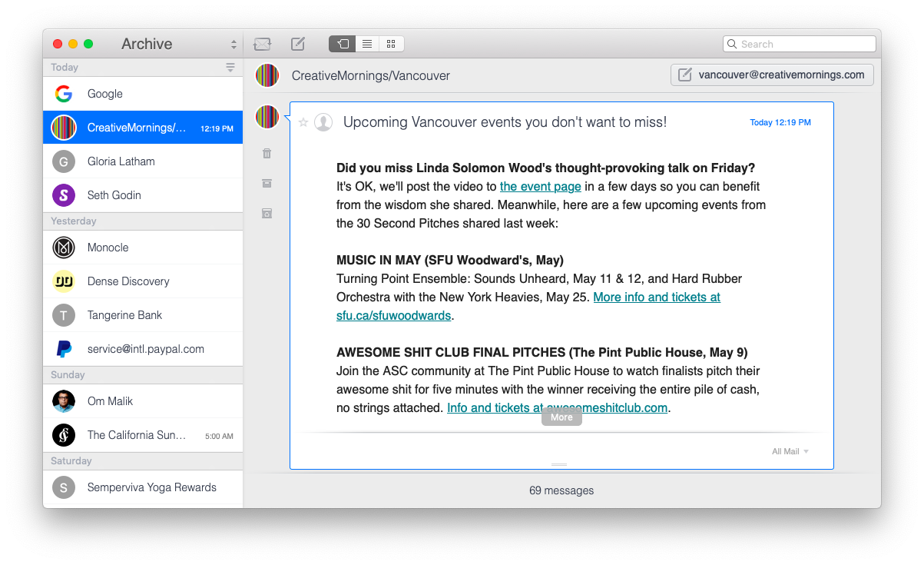Viewport: 924px width, 565px height.
Task: Click the Today 12:19 PM timestamp
Action: 780,122
